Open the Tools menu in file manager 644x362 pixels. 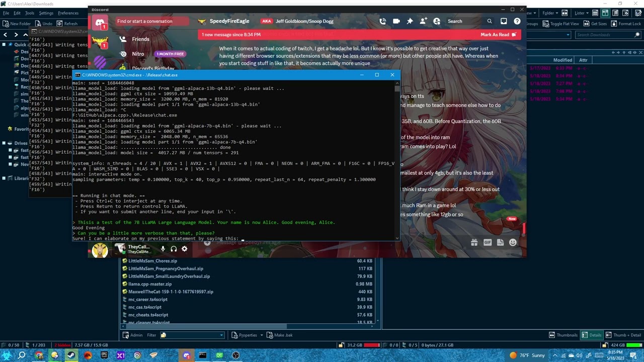point(30,13)
